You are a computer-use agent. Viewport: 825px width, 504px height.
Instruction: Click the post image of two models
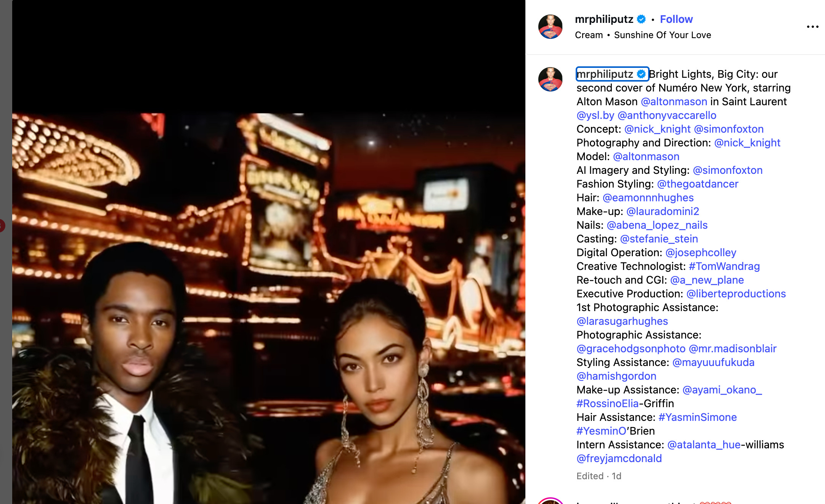point(269,308)
